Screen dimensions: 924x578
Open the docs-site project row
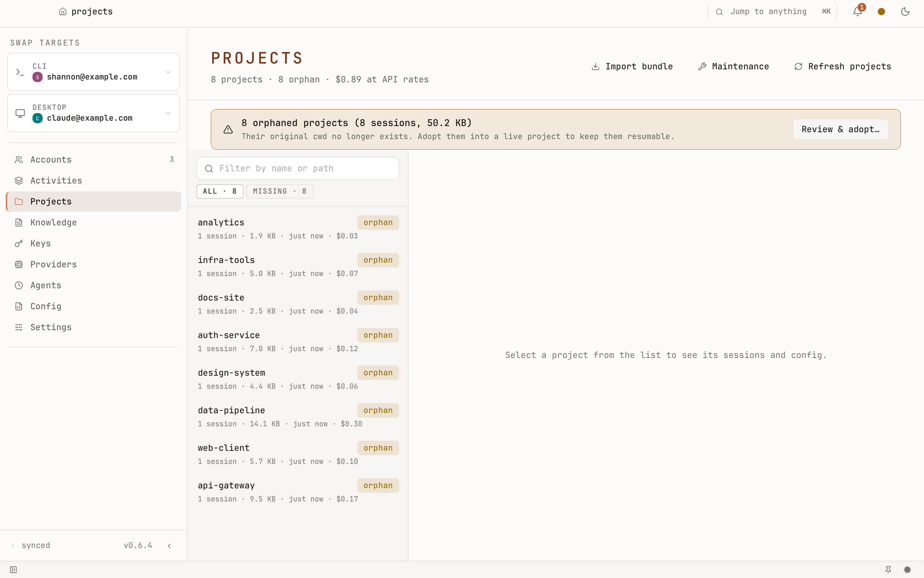click(298, 304)
